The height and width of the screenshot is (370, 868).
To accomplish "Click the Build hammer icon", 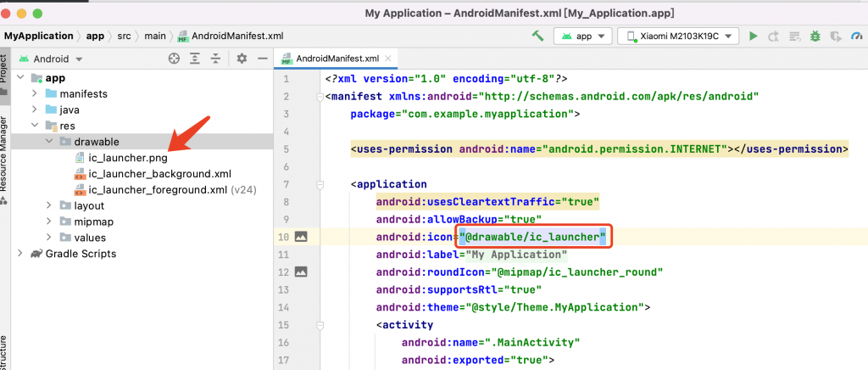I will [537, 36].
